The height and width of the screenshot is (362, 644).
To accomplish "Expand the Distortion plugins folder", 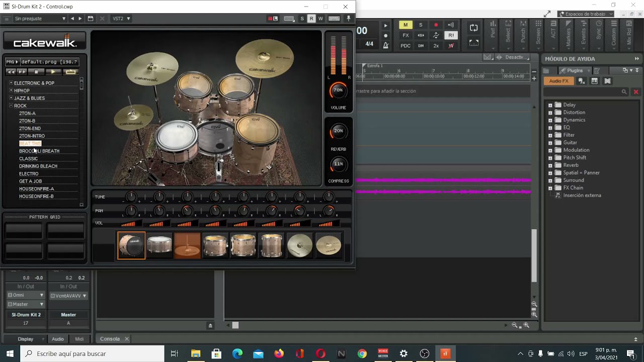I will (550, 113).
